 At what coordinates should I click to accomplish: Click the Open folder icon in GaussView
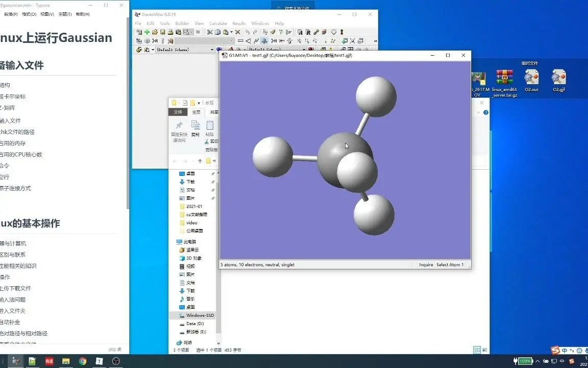point(155,32)
